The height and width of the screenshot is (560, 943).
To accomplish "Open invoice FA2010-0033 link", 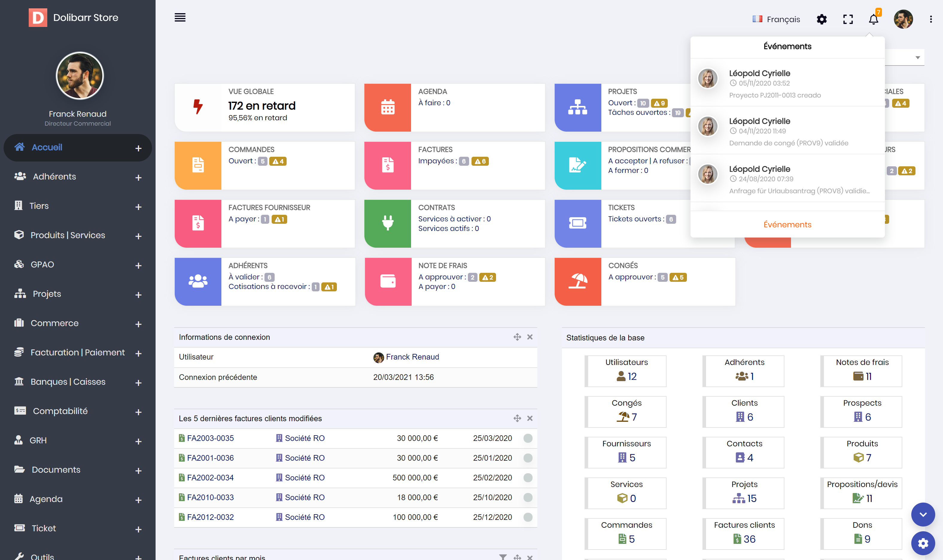I will coord(210,497).
